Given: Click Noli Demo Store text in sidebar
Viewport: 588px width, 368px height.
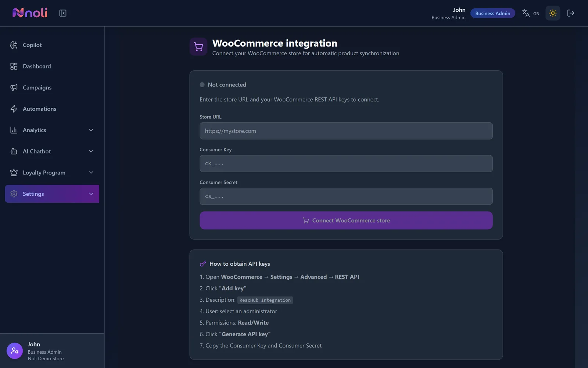Looking at the screenshot, I should [46, 358].
